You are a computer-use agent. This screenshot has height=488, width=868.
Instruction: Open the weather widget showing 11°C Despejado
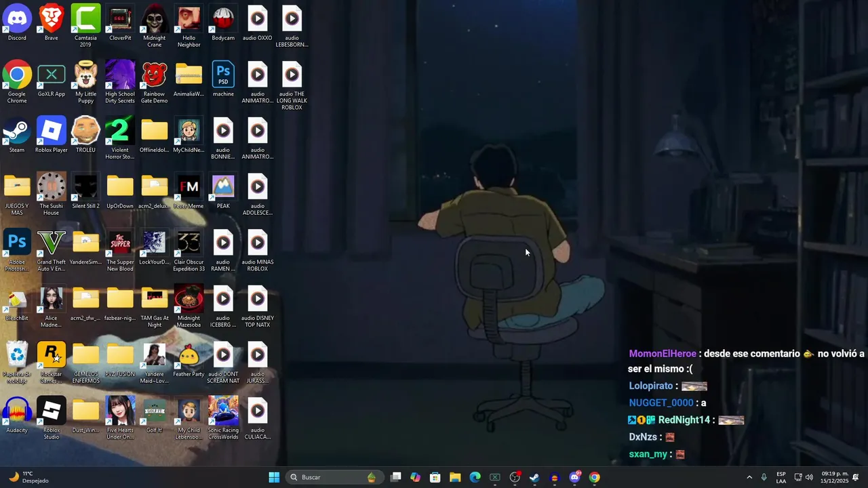tap(28, 477)
